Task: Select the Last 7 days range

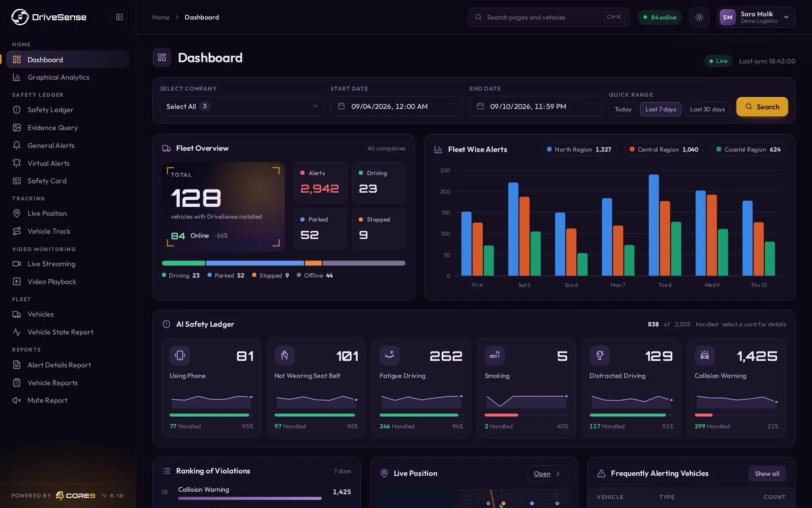Action: pyautogui.click(x=661, y=109)
